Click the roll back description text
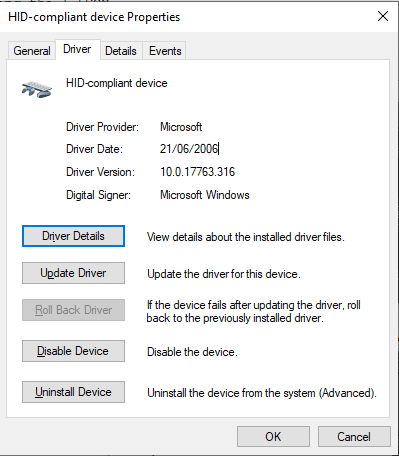The height and width of the screenshot is (456, 399). click(253, 311)
